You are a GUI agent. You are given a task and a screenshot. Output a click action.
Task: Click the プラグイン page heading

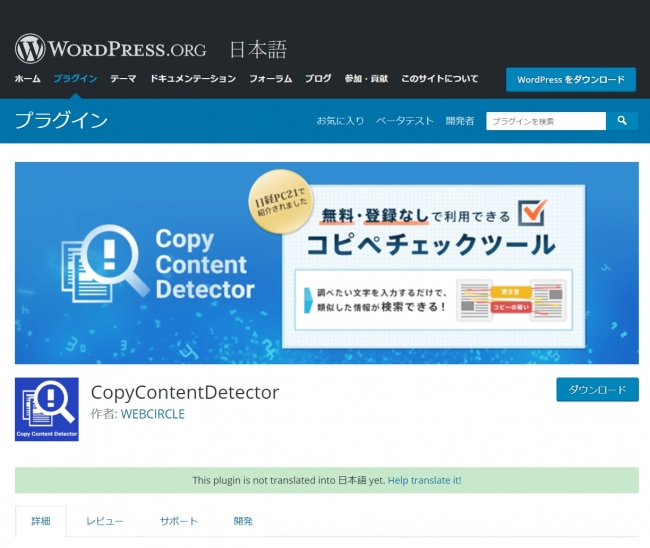pyautogui.click(x=61, y=121)
